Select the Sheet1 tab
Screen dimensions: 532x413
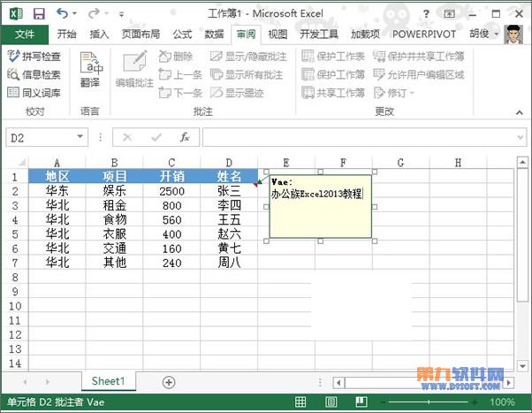tap(108, 381)
